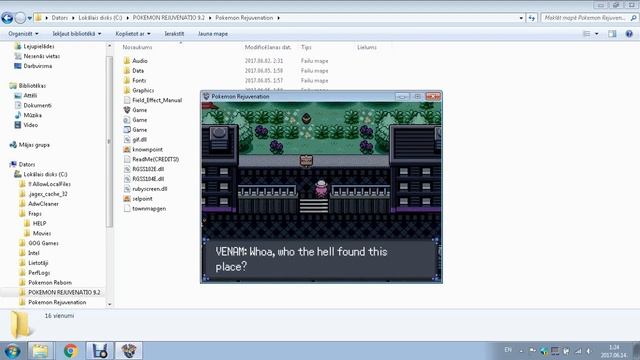Select the selpoint file icon
The width and height of the screenshot is (640, 360).
coord(127,199)
